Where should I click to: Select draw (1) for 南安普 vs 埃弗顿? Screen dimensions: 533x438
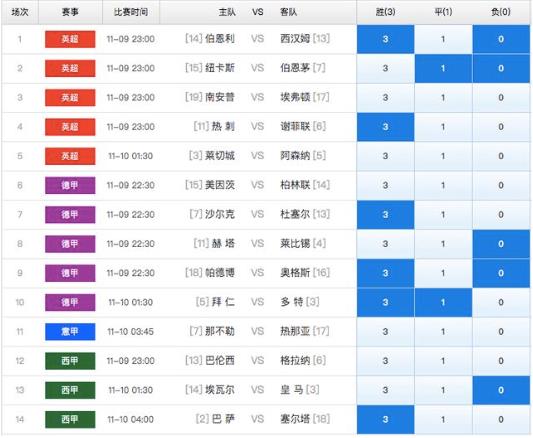pos(443,98)
